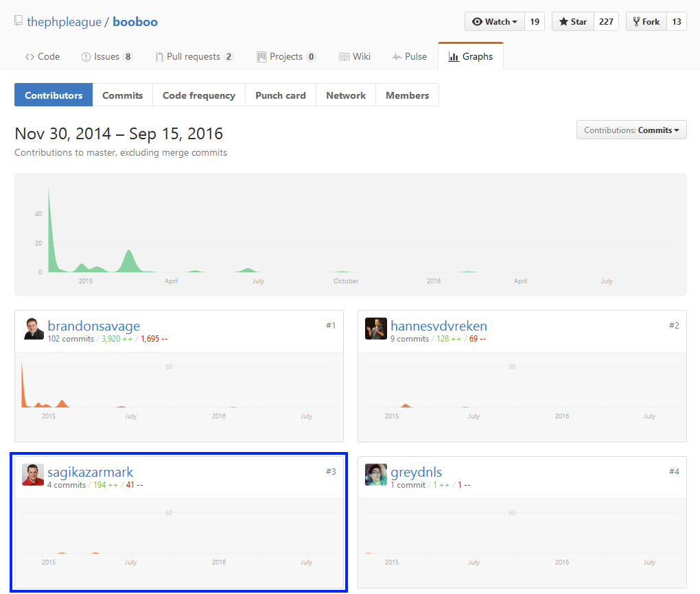The image size is (700, 594).
Task: Click brandonsavage rank #1 label
Action: [331, 325]
